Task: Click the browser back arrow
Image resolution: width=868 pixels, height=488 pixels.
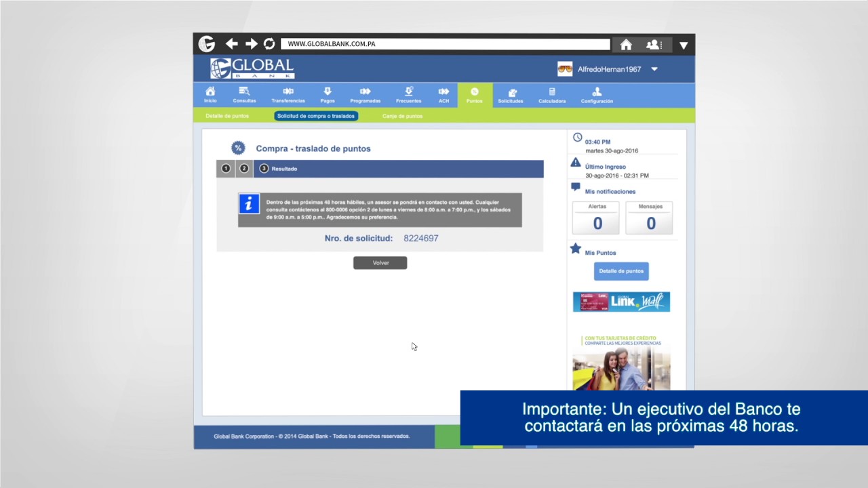Action: pyautogui.click(x=231, y=44)
